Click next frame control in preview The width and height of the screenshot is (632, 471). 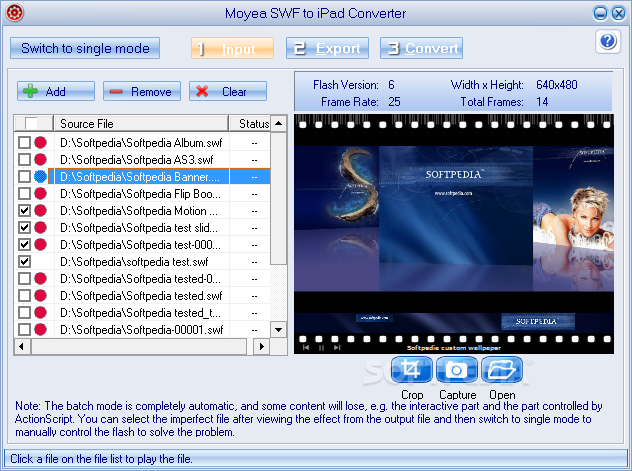tap(337, 347)
